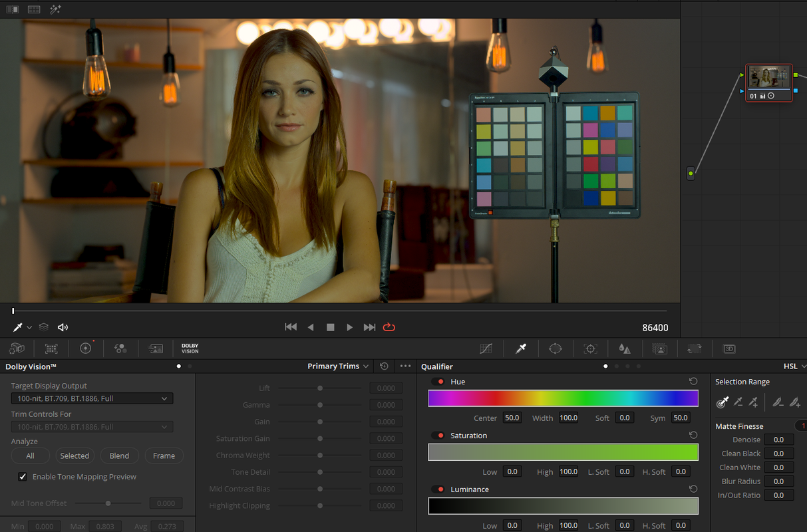Screen dimensions: 807x532
Task: Open the Tracker palette
Action: coord(590,348)
